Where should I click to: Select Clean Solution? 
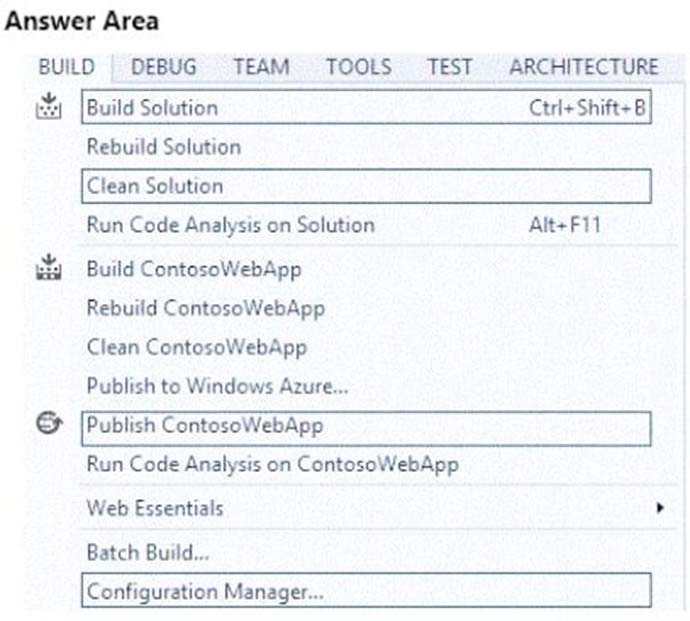(x=366, y=186)
